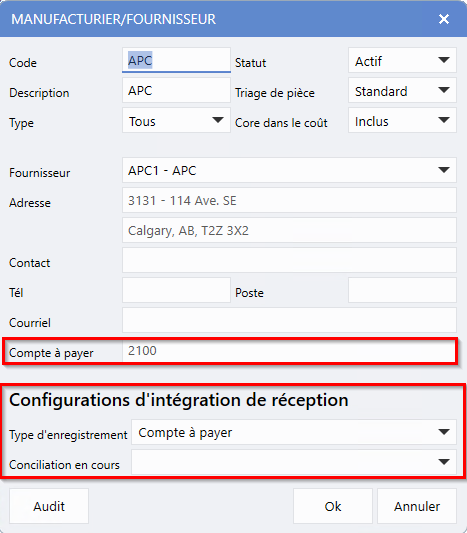Open the Audit button
The height and width of the screenshot is (533, 467).
tap(49, 506)
